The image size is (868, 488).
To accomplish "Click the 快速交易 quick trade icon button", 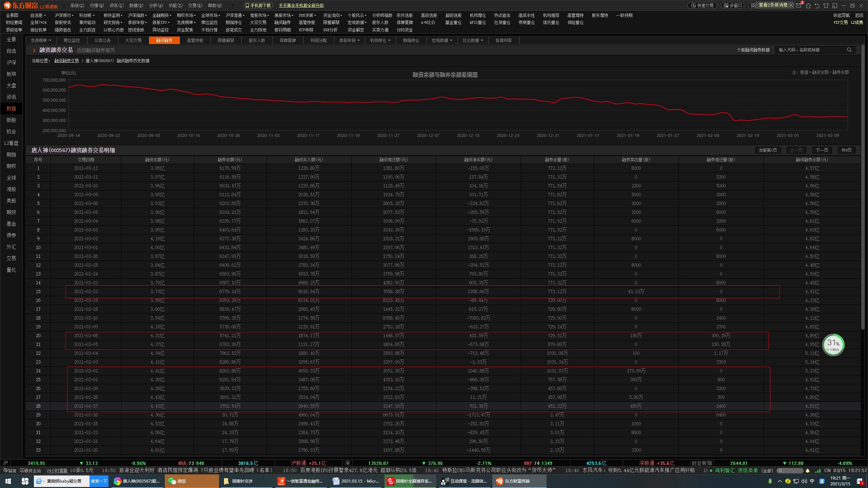I will (702, 5).
